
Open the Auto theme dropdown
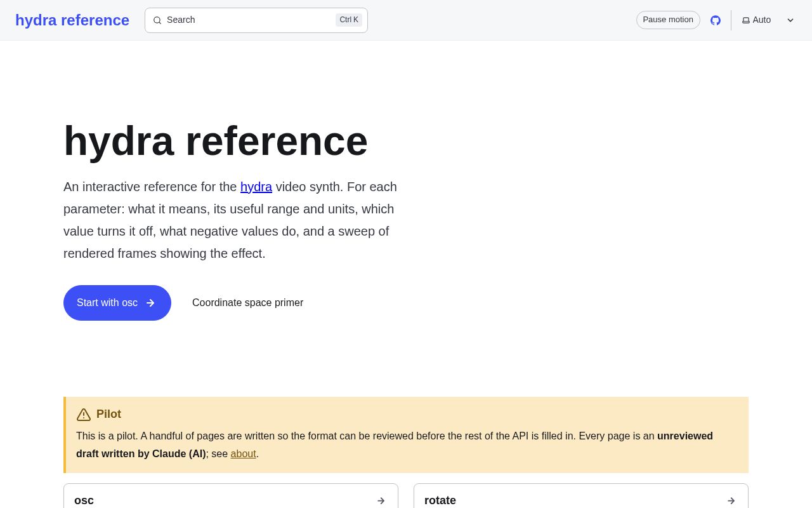[x=768, y=20]
